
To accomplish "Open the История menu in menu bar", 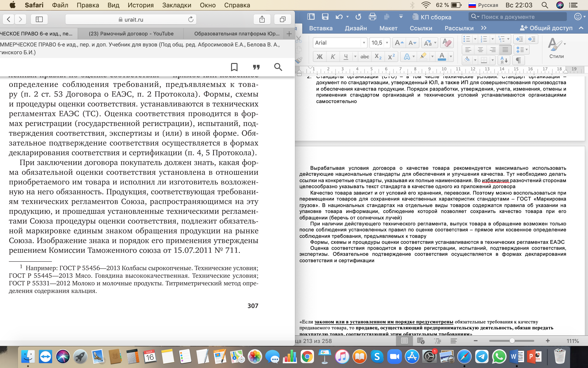I will (x=141, y=5).
